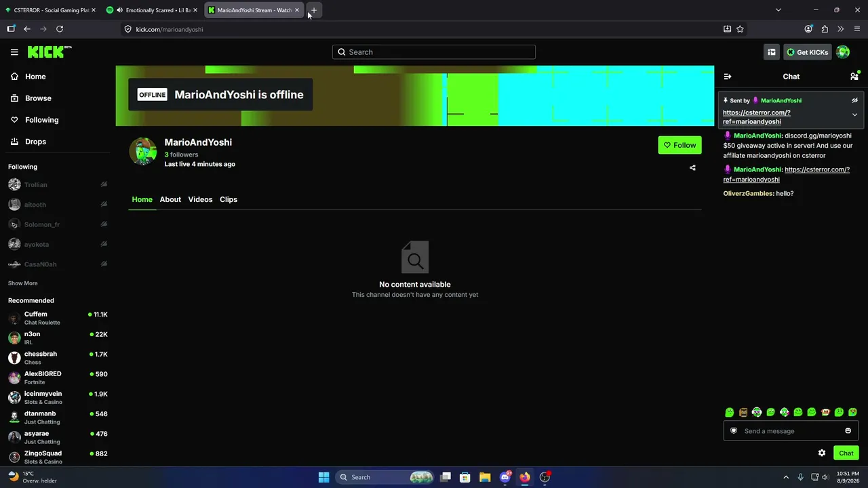Screen dimensions: 868x488
Task: Open followed channel Solomon_fr
Action: pyautogui.click(x=58, y=224)
